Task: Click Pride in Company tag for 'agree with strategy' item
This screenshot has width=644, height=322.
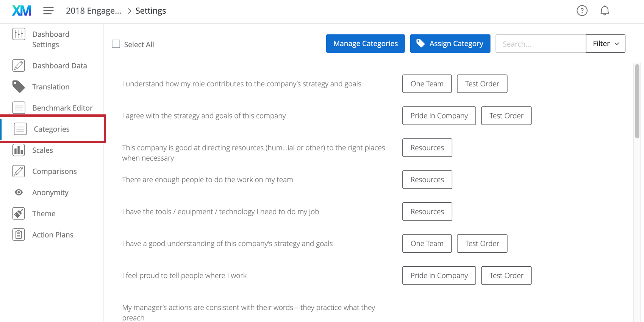Action: pyautogui.click(x=439, y=116)
